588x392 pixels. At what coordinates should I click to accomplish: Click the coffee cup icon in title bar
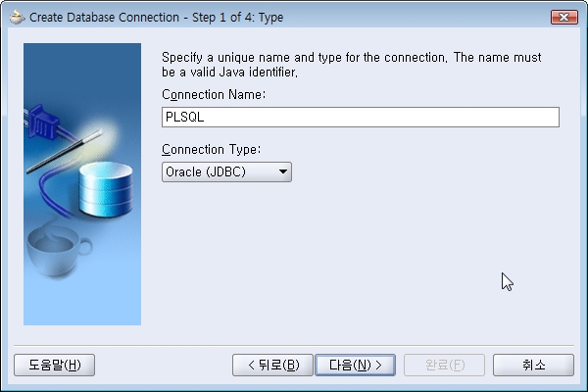(17, 18)
